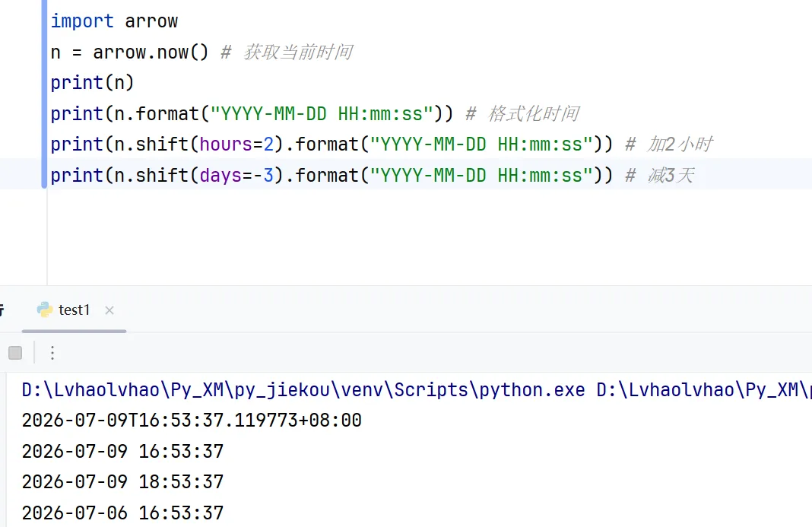Click the stop process square button
Screen dimensions: 812x527
(x=15, y=353)
